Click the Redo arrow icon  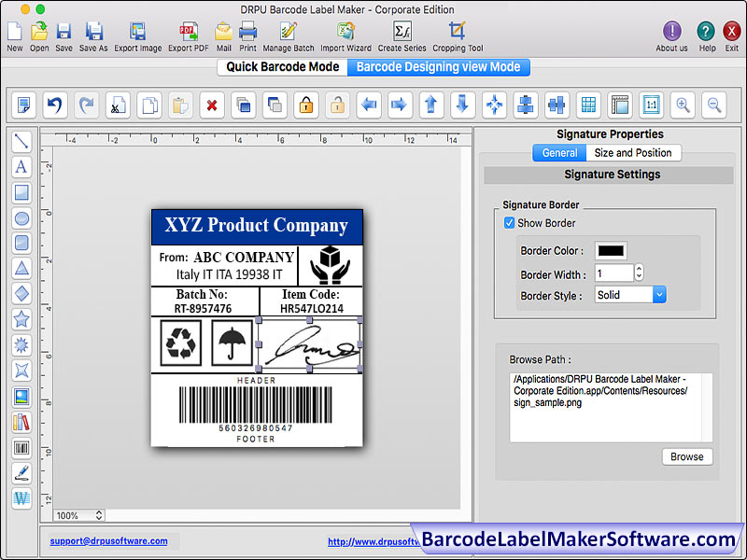tap(86, 105)
